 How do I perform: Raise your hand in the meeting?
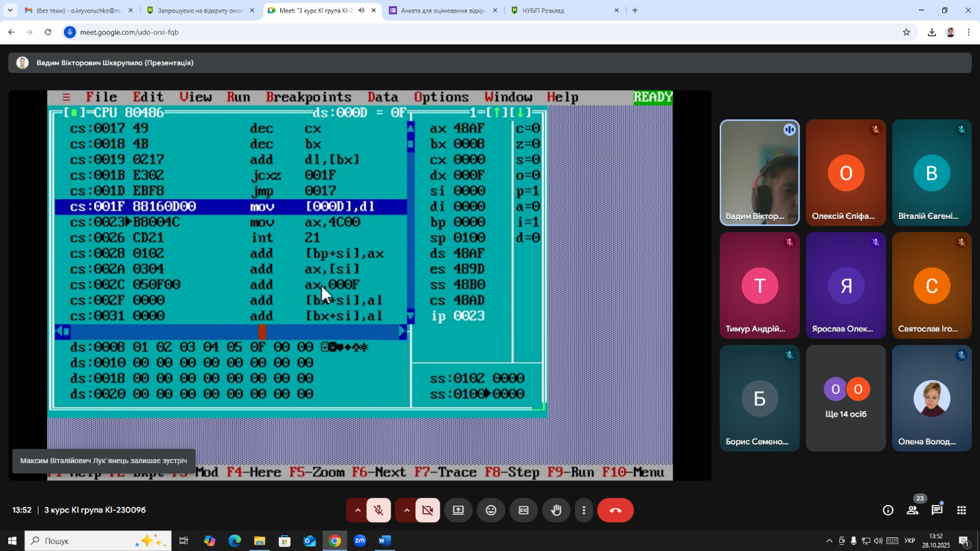556,510
